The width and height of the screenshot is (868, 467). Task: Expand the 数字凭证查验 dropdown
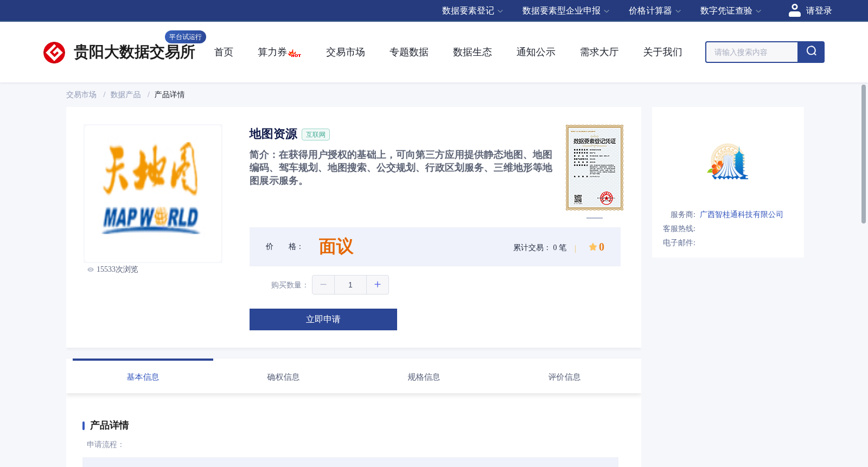[730, 11]
